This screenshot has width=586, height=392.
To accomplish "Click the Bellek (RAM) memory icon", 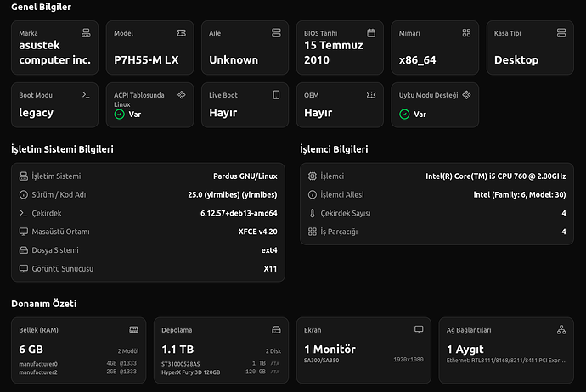I will click(133, 329).
